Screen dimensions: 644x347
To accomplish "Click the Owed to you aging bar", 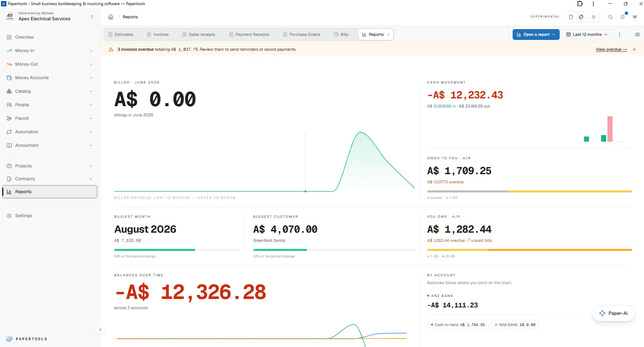I will click(530, 191).
